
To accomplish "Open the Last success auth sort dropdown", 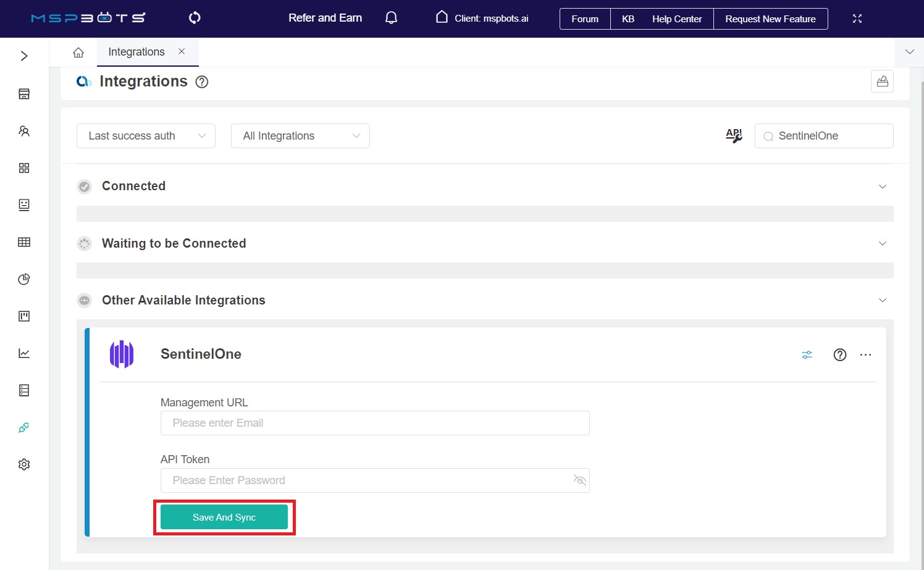I will 146,135.
